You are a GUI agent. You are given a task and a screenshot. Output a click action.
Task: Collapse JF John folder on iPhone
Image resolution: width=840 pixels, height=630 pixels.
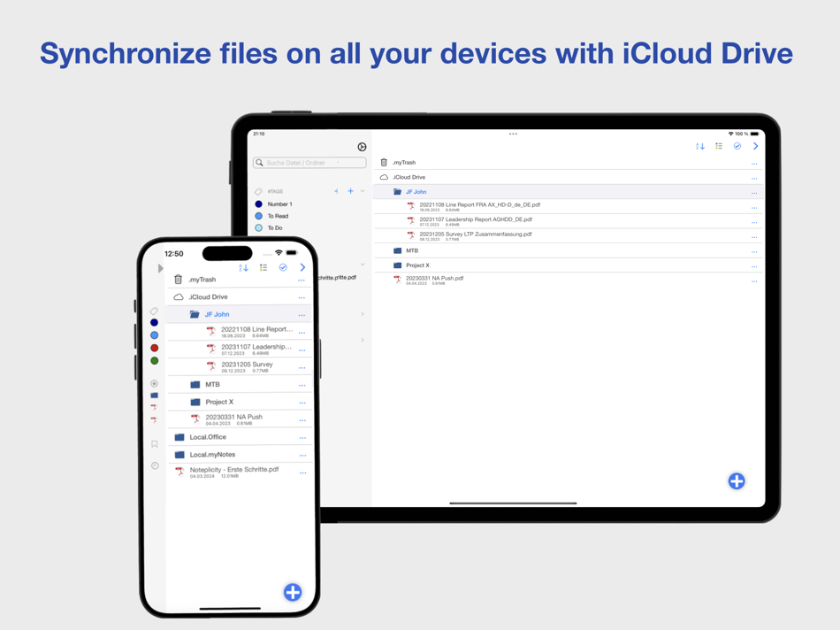point(239,314)
